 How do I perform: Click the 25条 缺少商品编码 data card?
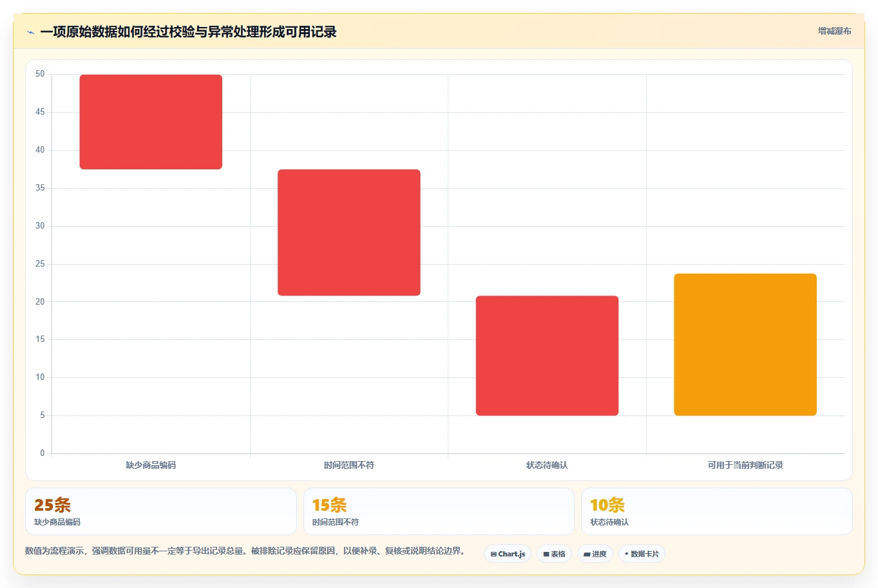tap(160, 511)
